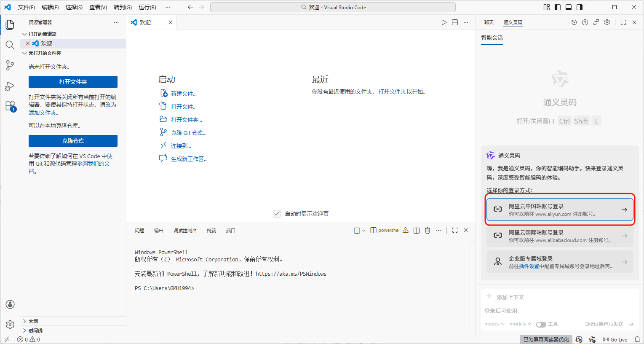Open Explorer panel more actions ellipsis
The width and height of the screenshot is (644, 344).
coord(116,22)
